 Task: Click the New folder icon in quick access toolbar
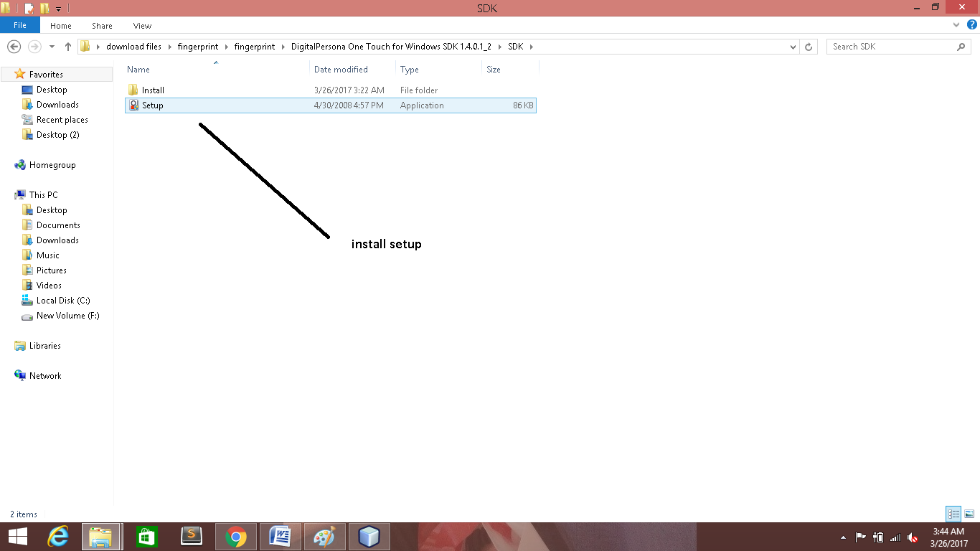[x=44, y=8]
